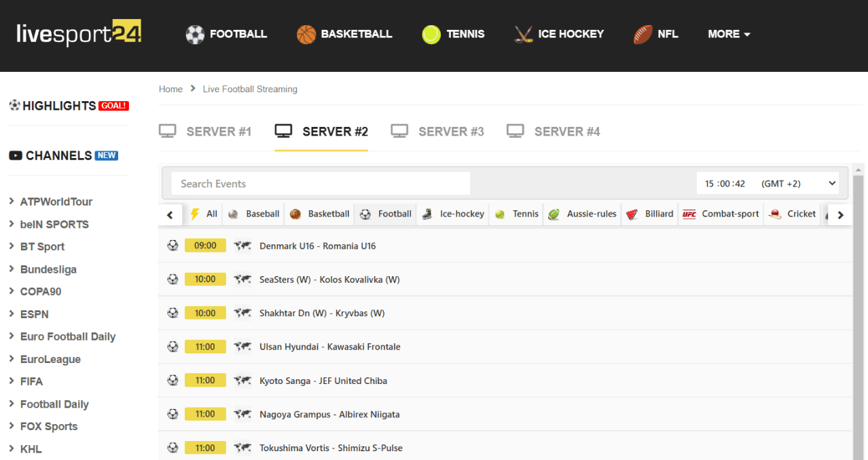The image size is (868, 460).
Task: Click the Home breadcrumb link
Action: tap(170, 89)
